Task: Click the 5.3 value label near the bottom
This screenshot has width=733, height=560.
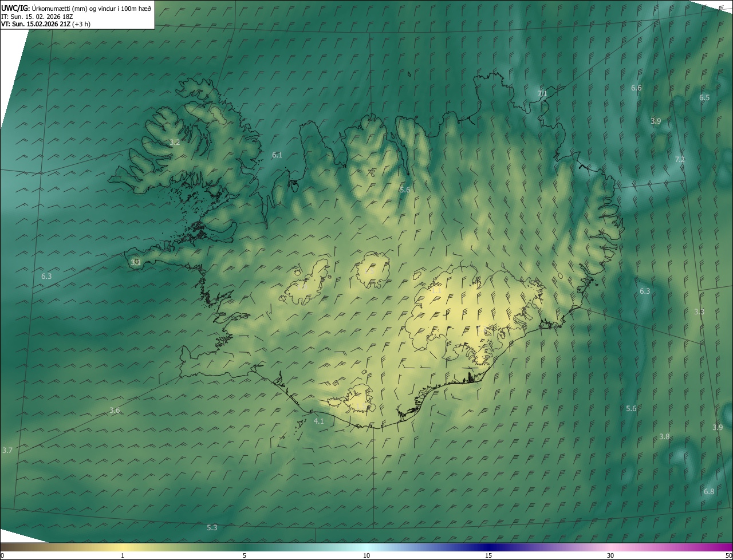Action: pyautogui.click(x=212, y=527)
